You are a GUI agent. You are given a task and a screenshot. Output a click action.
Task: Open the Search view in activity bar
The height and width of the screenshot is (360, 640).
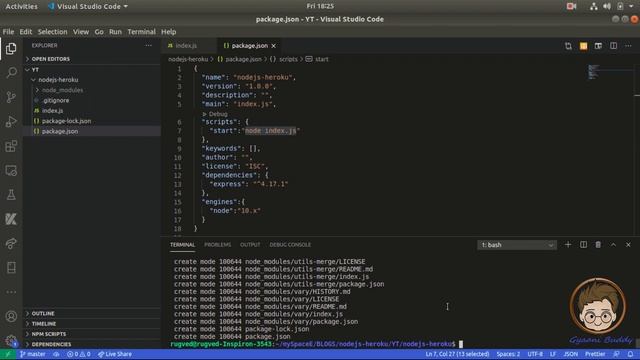tap(11, 73)
